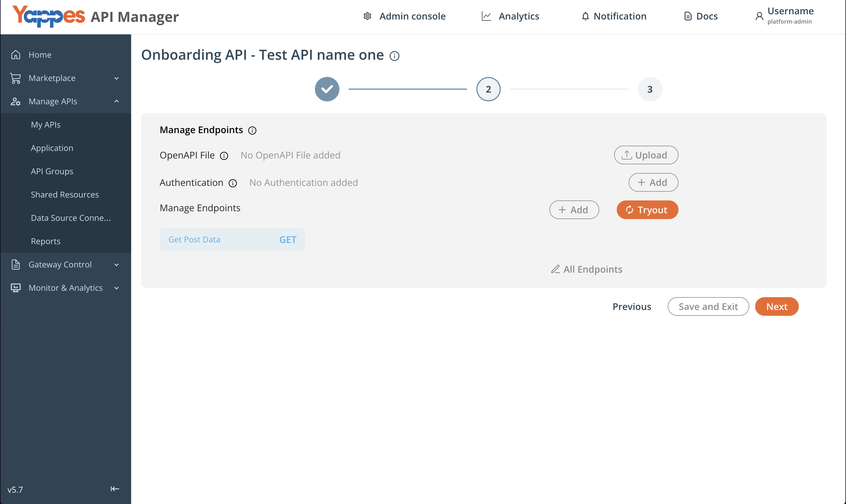846x504 pixels.
Task: Collapse the sidebar with arrow icon
Action: click(115, 489)
